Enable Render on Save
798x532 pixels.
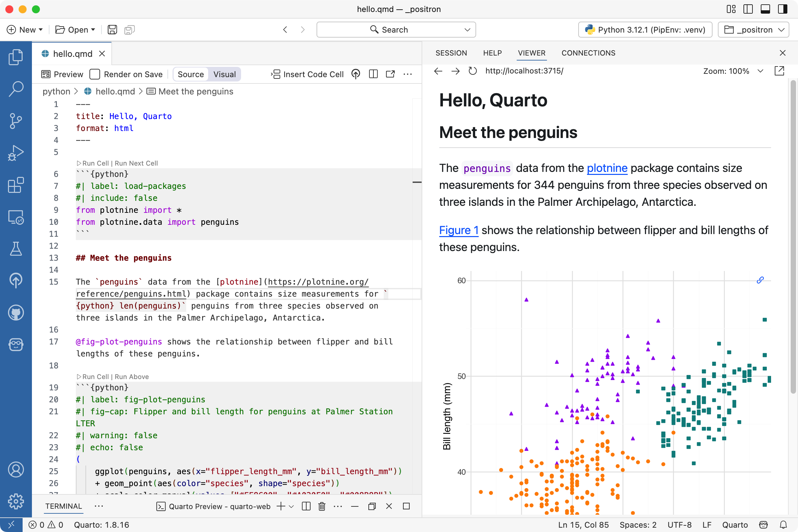[95, 74]
